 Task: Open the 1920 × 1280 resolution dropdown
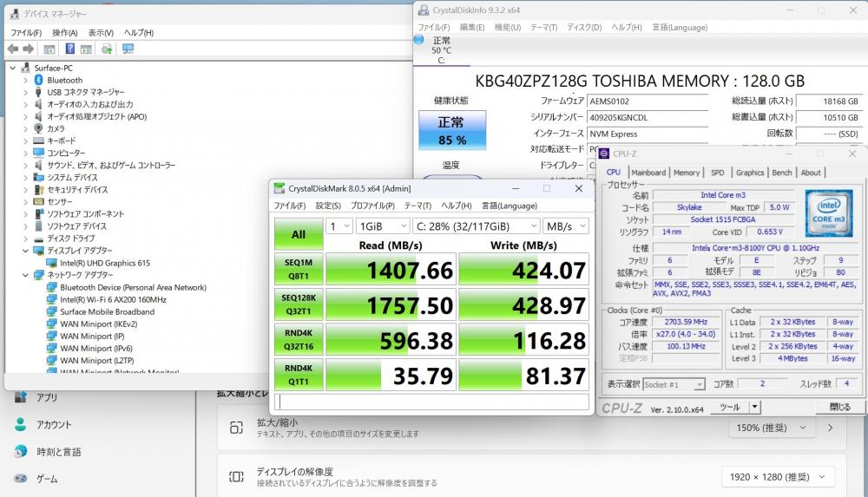(778, 476)
